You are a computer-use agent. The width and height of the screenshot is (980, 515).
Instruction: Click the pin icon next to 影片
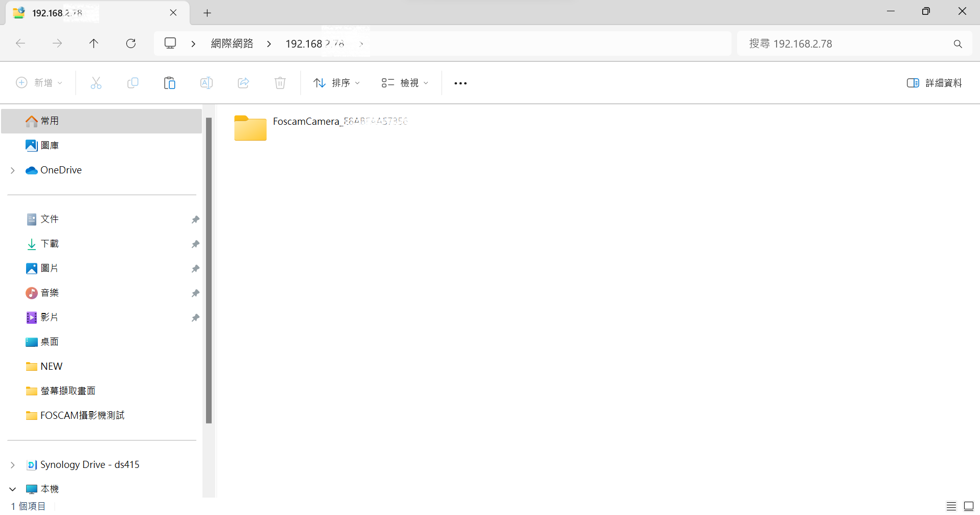195,318
